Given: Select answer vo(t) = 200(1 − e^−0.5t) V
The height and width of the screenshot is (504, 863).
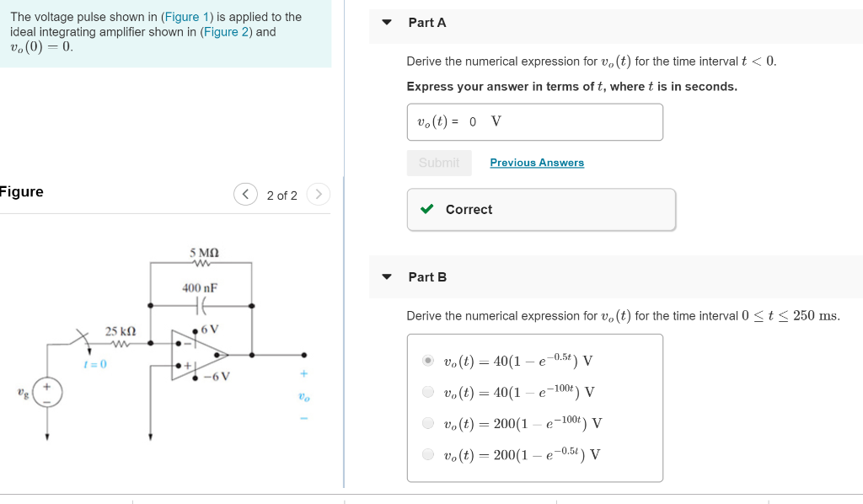Looking at the screenshot, I should [429, 454].
